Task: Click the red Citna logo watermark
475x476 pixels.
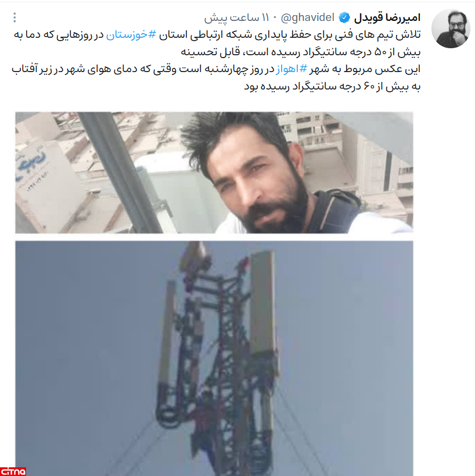Action: coord(13,471)
